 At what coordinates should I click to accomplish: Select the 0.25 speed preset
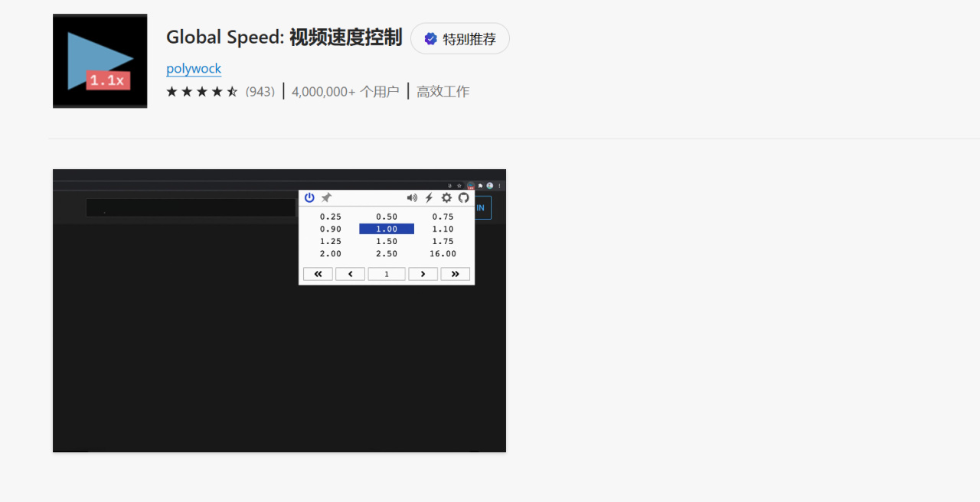331,217
